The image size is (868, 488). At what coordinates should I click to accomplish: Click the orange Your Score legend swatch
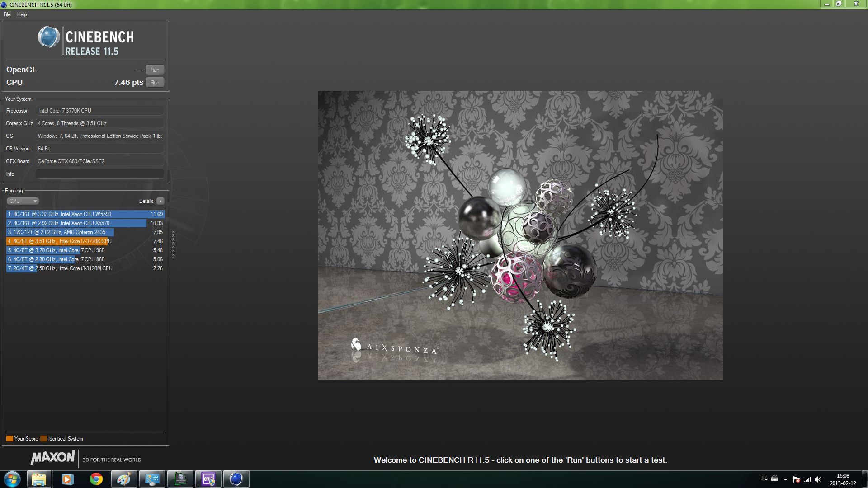[x=9, y=439]
